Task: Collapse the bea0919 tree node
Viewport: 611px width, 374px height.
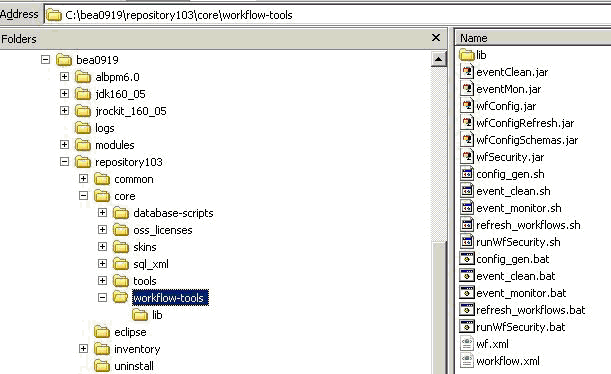Action: click(46, 60)
